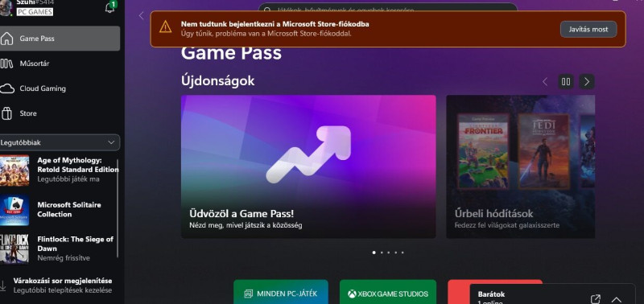Click the sidebar recent games scrollbar
Screen dimensions: 644x304
tap(118, 208)
